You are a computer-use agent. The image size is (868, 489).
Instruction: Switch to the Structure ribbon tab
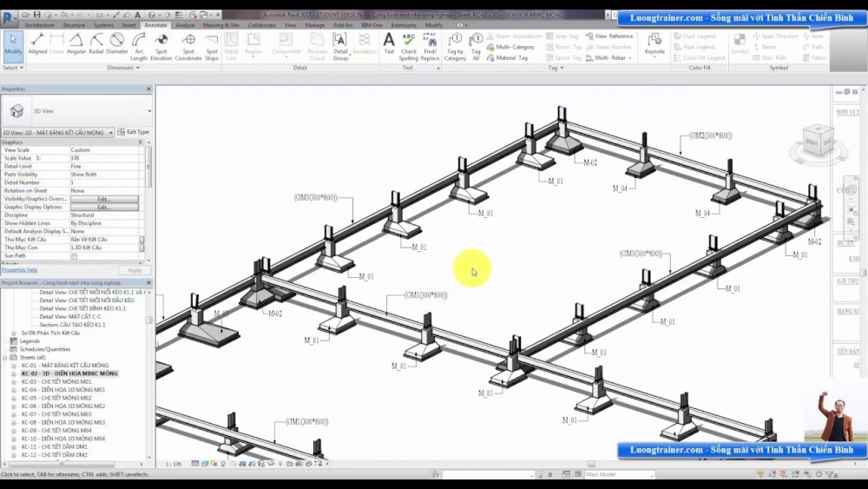[x=74, y=25]
